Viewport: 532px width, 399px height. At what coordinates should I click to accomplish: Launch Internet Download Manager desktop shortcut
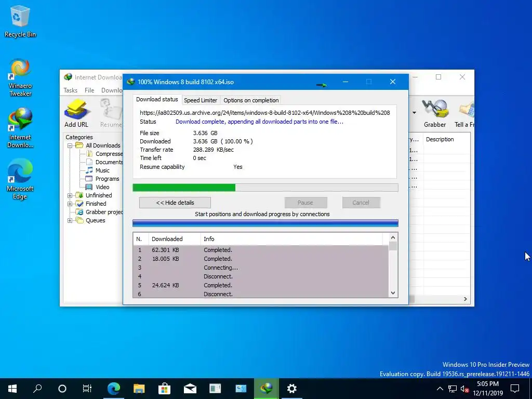pyautogui.click(x=20, y=128)
